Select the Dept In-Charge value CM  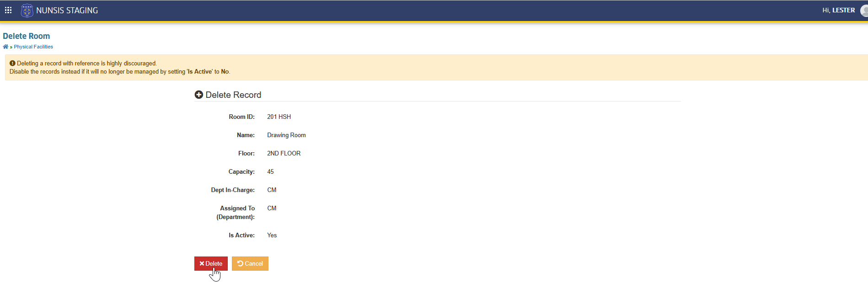pos(272,190)
